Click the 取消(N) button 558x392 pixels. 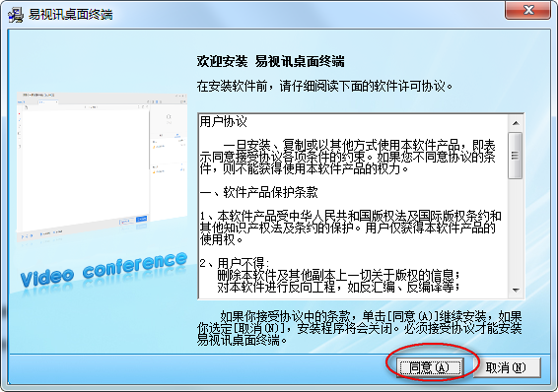[x=506, y=367]
